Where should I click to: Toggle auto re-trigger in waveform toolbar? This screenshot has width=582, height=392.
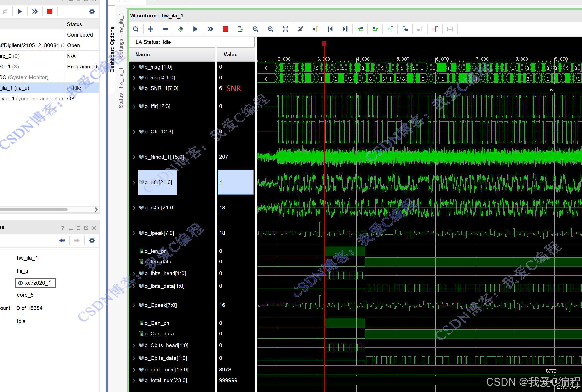[181, 29]
